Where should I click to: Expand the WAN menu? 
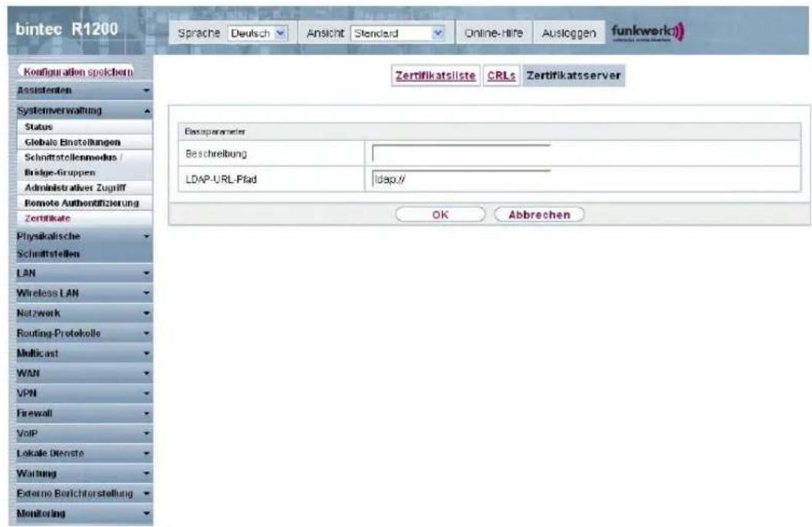(84, 373)
